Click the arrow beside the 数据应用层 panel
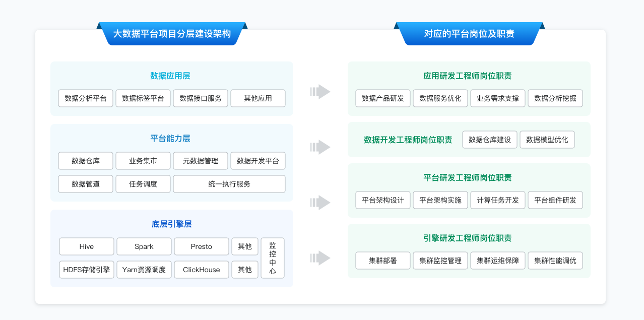 (320, 92)
